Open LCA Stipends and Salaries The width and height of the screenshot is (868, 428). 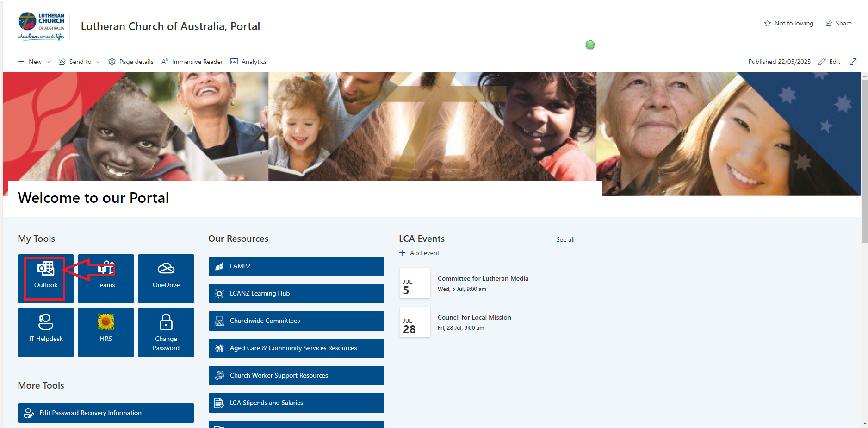point(297,403)
